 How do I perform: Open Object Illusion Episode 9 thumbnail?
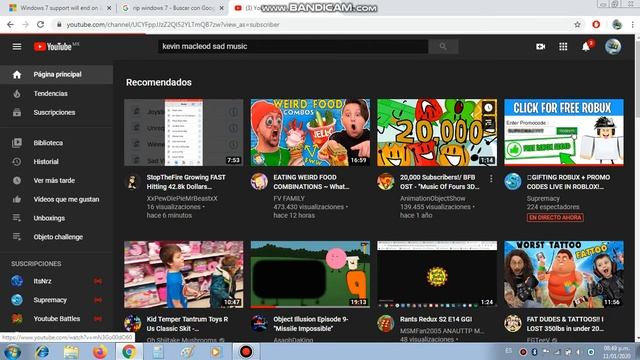coord(310,274)
